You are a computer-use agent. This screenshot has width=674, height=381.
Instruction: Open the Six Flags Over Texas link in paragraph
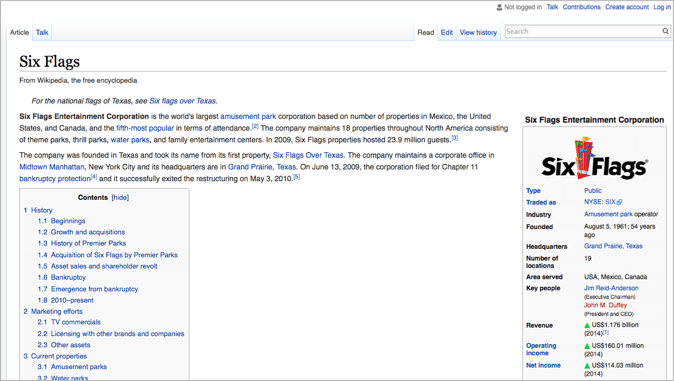(x=308, y=155)
